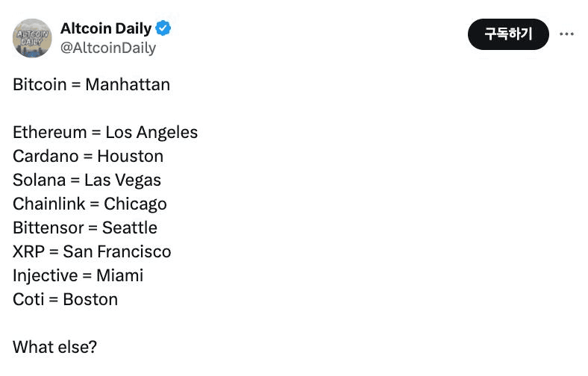Click the blue verified badge icon
The height and width of the screenshot is (376, 588).
163,28
